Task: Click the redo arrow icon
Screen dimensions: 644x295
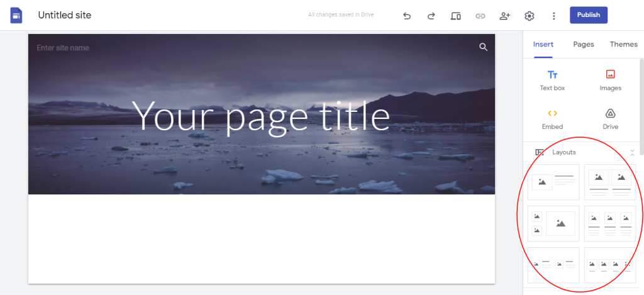Action: coord(431,16)
